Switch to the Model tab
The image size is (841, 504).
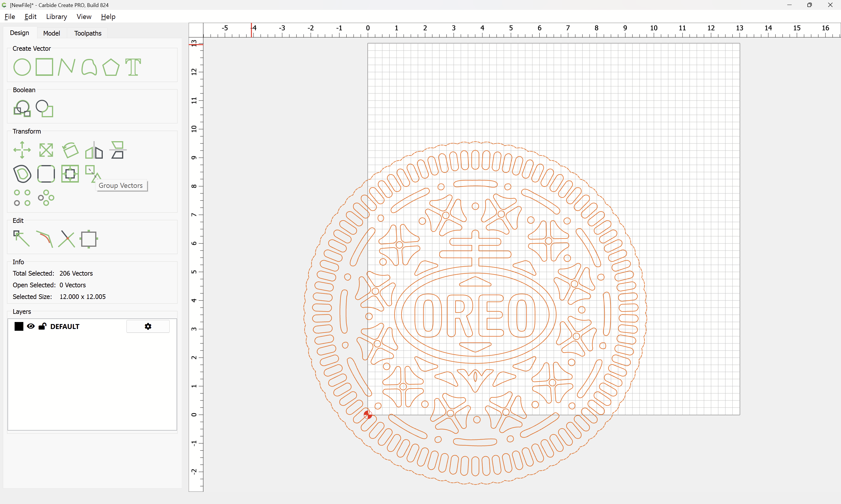(x=51, y=33)
